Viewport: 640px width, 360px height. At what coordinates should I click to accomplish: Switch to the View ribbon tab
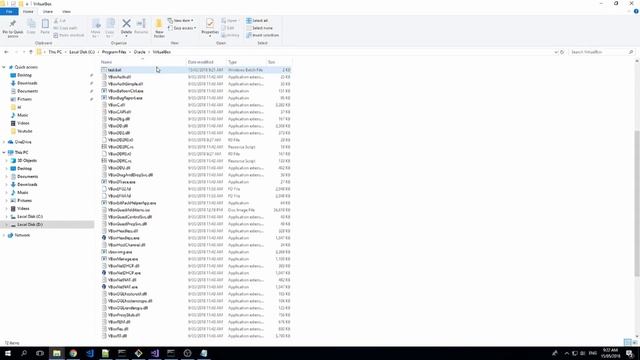[x=66, y=11]
